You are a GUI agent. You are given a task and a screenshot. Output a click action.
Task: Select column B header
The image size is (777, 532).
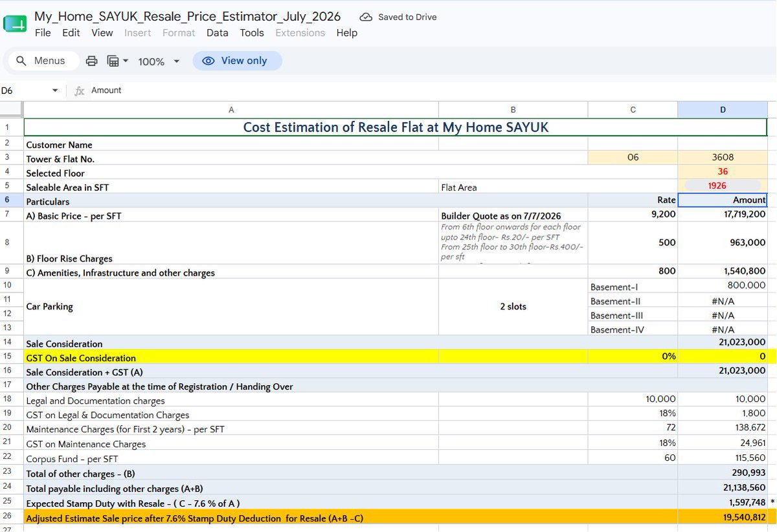pyautogui.click(x=513, y=109)
